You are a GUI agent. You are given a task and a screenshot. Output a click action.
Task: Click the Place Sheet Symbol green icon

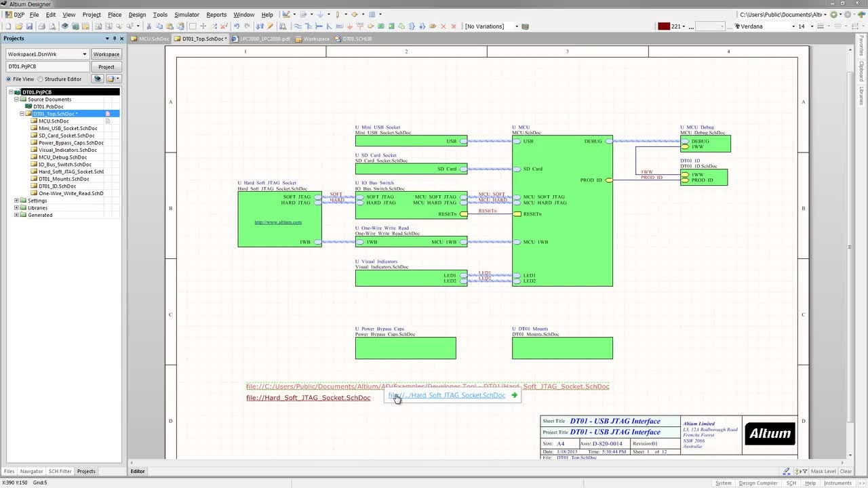[x=380, y=26]
